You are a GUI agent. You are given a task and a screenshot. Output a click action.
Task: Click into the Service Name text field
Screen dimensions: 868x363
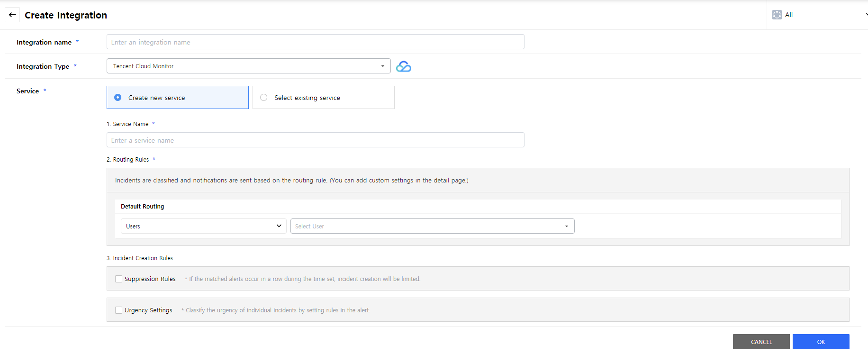click(x=315, y=140)
